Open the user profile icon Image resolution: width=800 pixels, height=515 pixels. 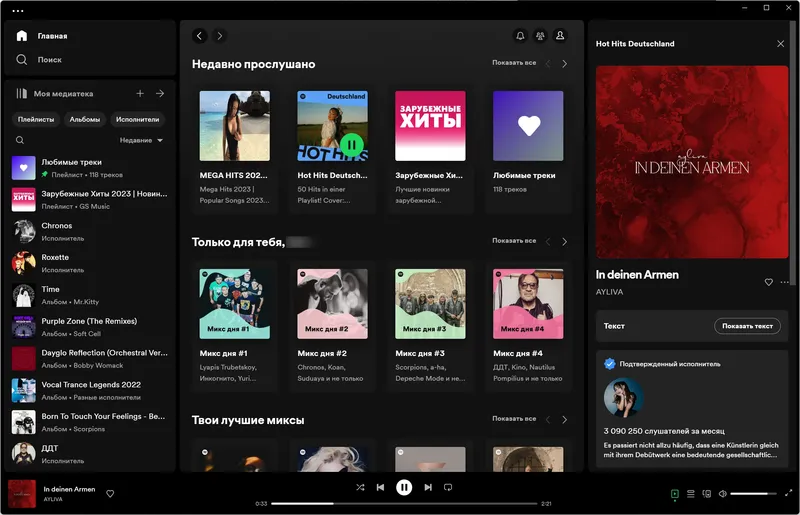tap(560, 36)
